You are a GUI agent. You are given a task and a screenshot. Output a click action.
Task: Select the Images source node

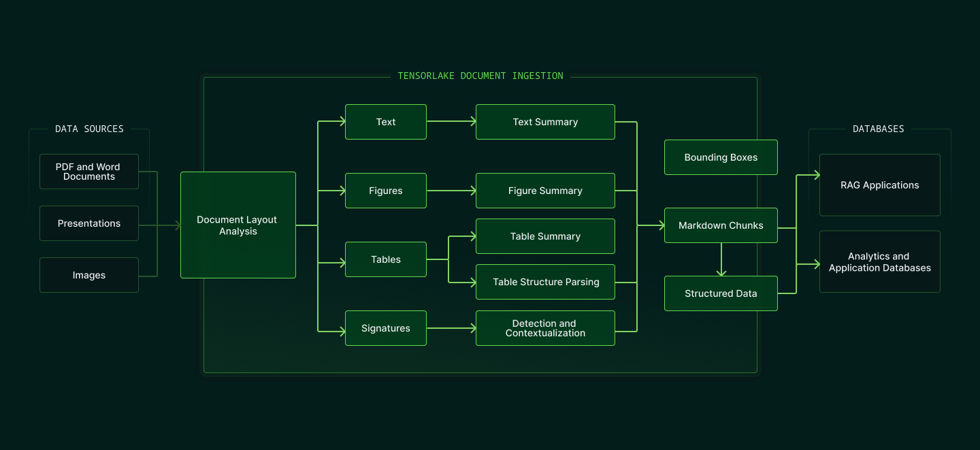89,275
